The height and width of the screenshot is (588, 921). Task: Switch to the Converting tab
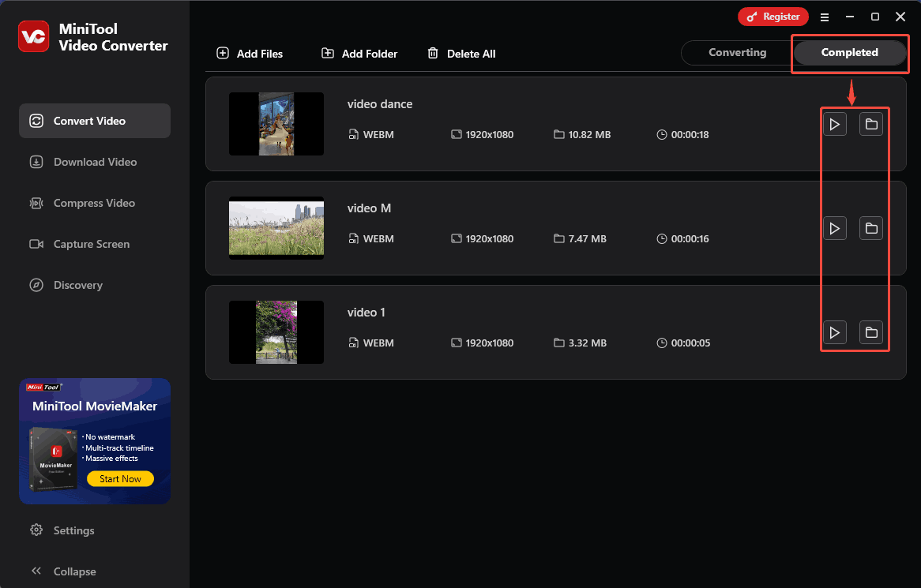pos(737,53)
